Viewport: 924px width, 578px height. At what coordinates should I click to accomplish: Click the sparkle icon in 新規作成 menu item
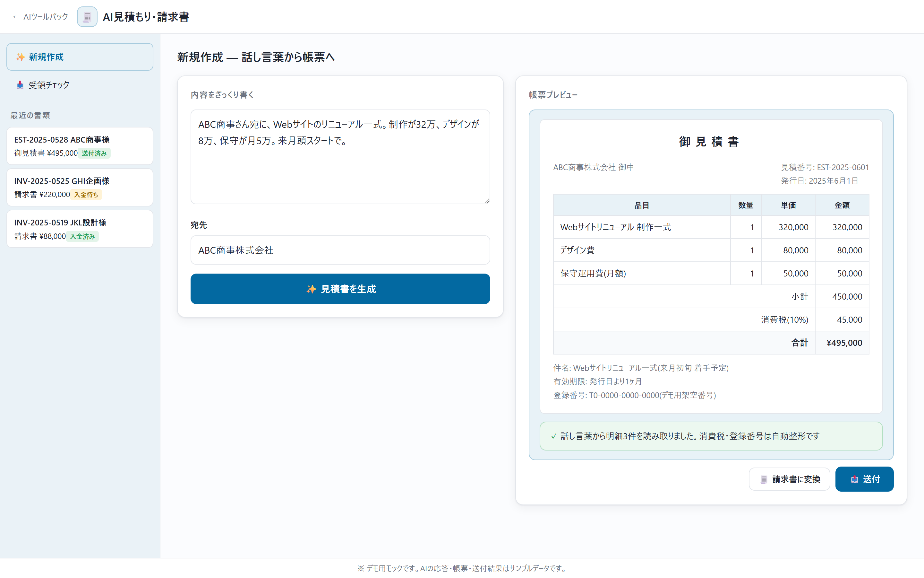(x=20, y=57)
